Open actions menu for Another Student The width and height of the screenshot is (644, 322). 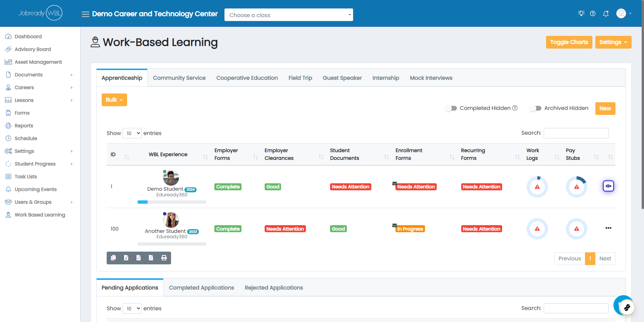click(x=608, y=228)
